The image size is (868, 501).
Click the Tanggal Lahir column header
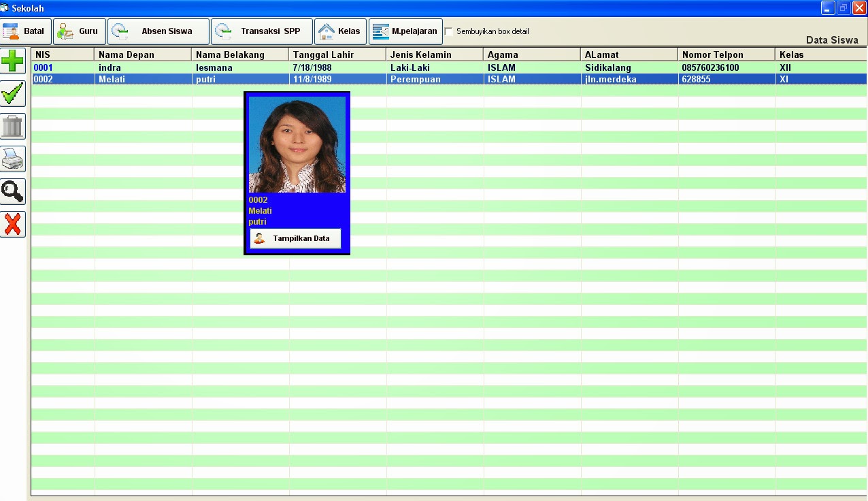(337, 54)
